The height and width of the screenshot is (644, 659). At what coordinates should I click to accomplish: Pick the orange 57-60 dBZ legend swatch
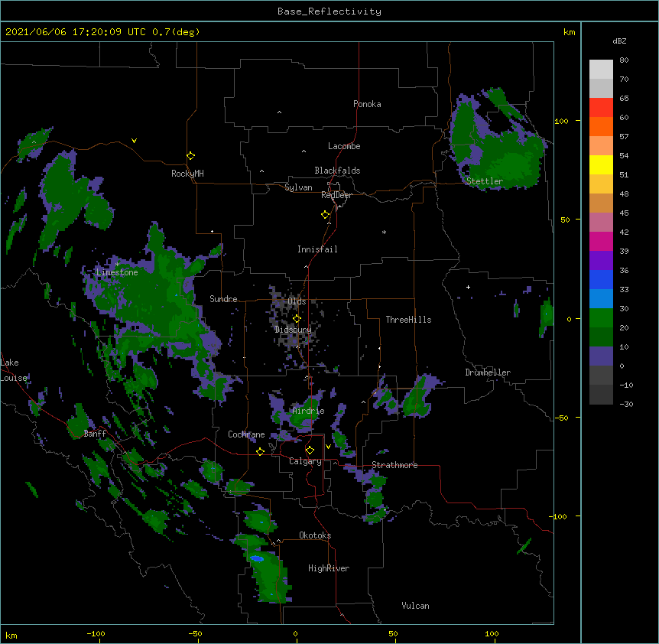tap(601, 126)
